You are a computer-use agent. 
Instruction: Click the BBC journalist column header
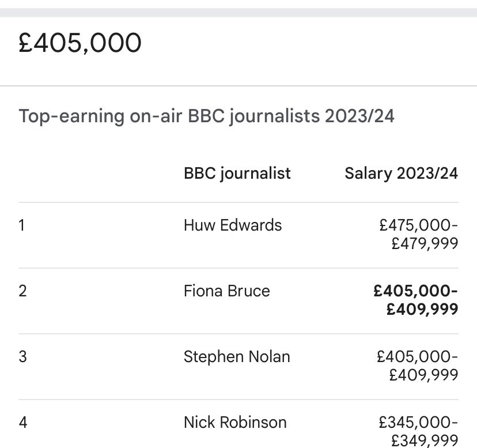coord(237,173)
